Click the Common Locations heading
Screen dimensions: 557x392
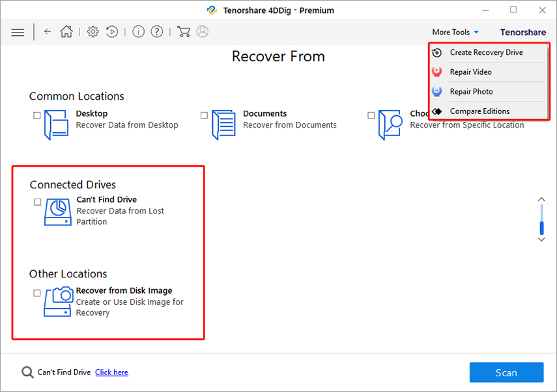pyautogui.click(x=76, y=96)
